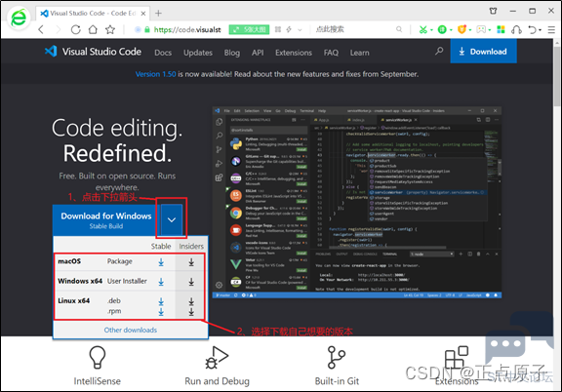This screenshot has height=392, width=562.
Task: Click the headphones icon in toolbar
Action: click(516, 29)
